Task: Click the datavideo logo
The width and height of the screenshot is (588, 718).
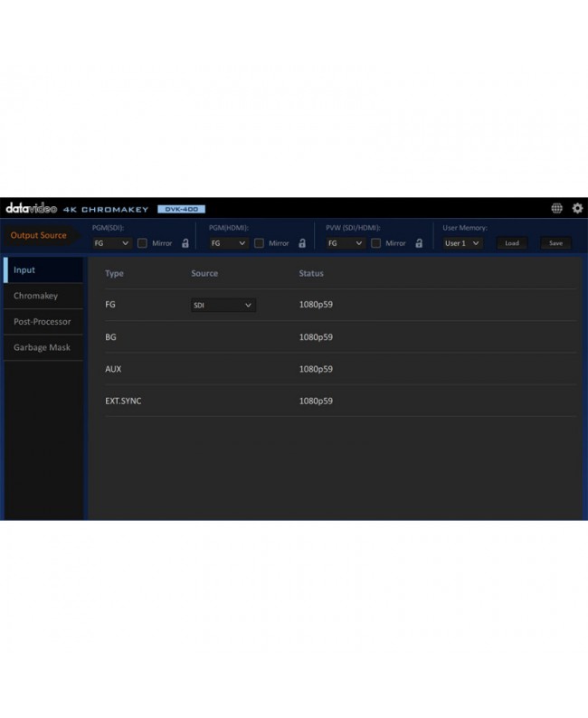Action: [x=31, y=208]
